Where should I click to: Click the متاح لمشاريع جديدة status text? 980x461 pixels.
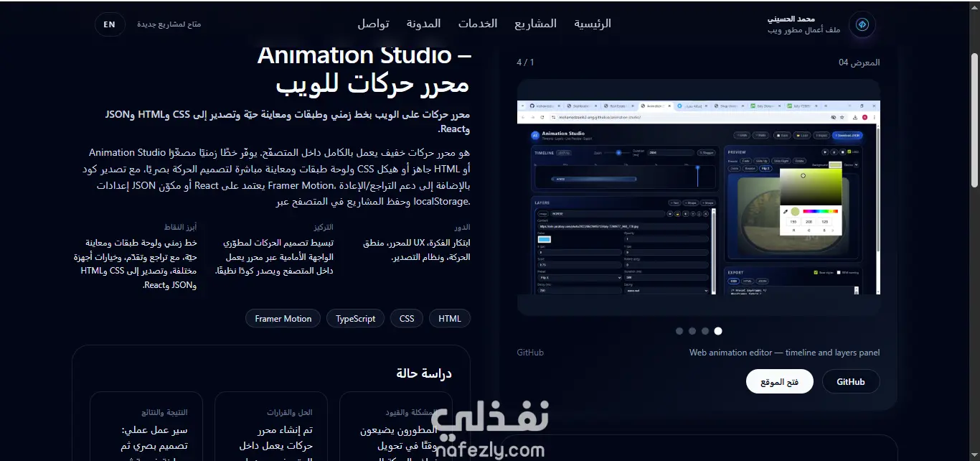[x=169, y=24]
